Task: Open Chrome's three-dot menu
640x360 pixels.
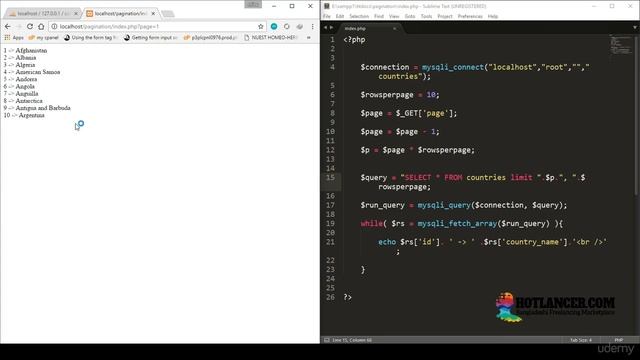Action: tap(313, 27)
